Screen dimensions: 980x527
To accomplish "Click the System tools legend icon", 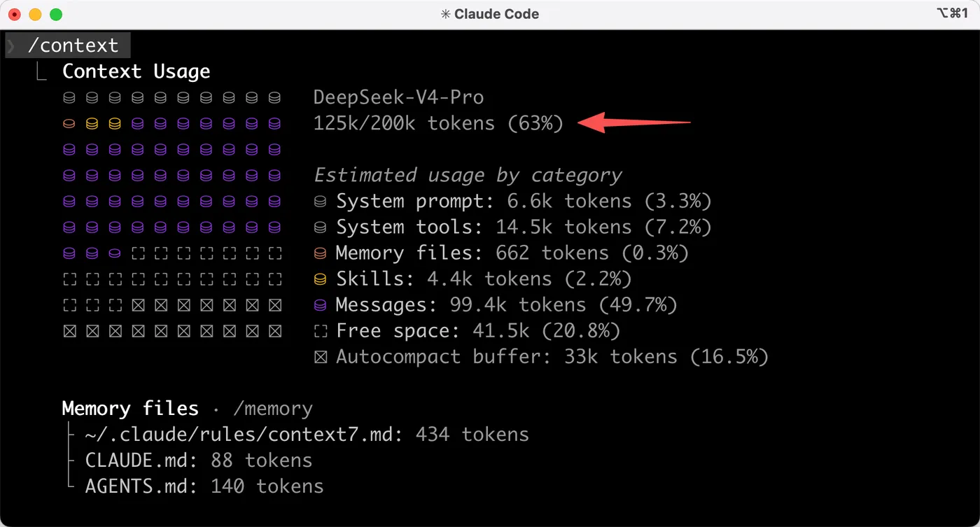I will [x=321, y=227].
